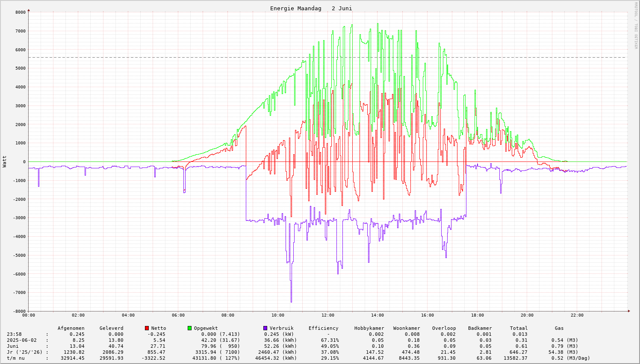Click the RRDTOOL / TOBI OETIKER watermark

click(636, 25)
